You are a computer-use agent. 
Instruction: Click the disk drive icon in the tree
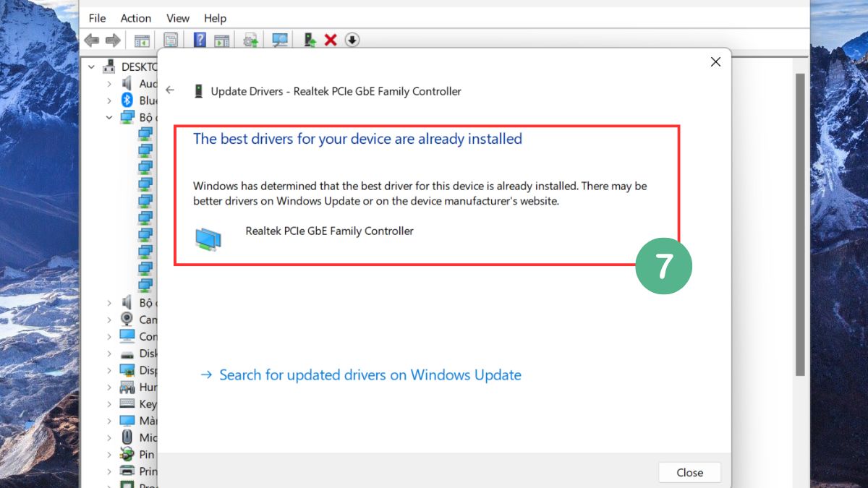[x=127, y=354]
